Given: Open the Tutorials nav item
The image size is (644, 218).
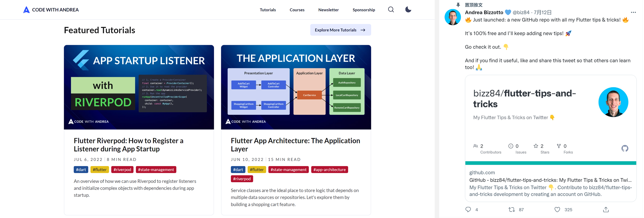Looking at the screenshot, I should [x=268, y=10].
